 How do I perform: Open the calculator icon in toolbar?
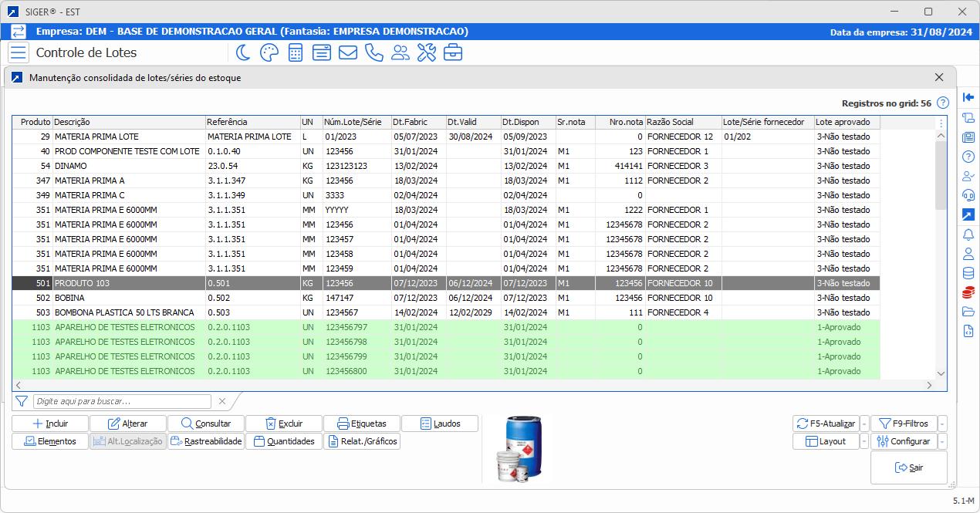(295, 52)
